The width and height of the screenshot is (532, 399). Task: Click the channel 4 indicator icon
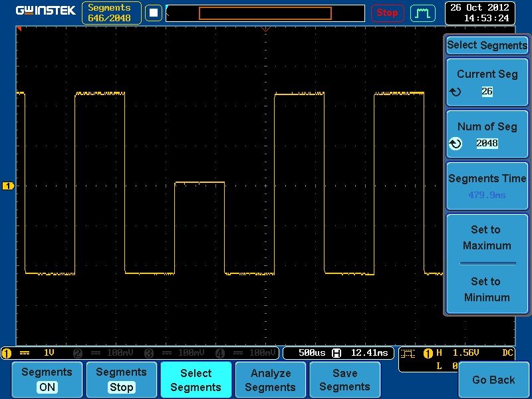tap(220, 353)
